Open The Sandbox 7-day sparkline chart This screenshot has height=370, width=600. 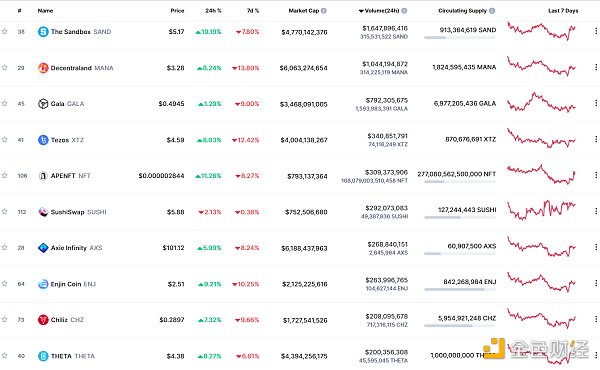(x=541, y=31)
